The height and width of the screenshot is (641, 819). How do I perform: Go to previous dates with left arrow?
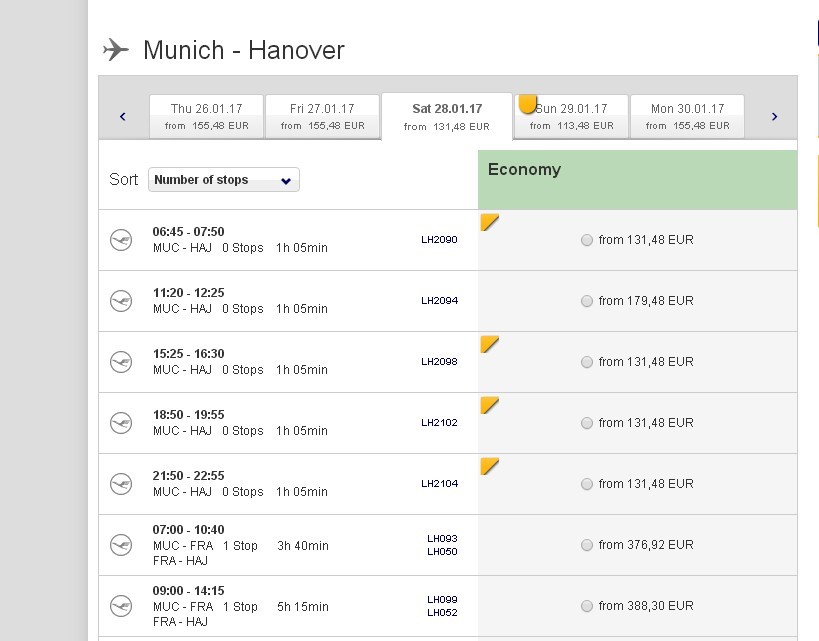click(x=123, y=117)
